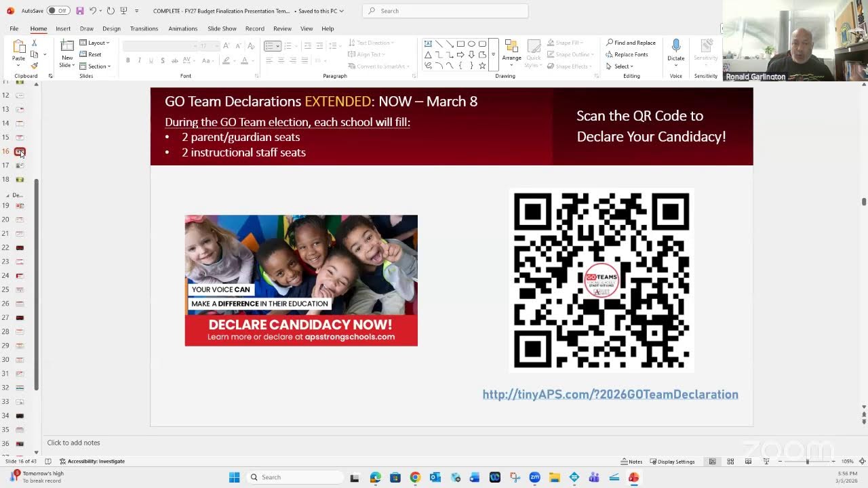This screenshot has height=488, width=868.
Task: Open Google Chrome from the taskbar
Action: (415, 477)
